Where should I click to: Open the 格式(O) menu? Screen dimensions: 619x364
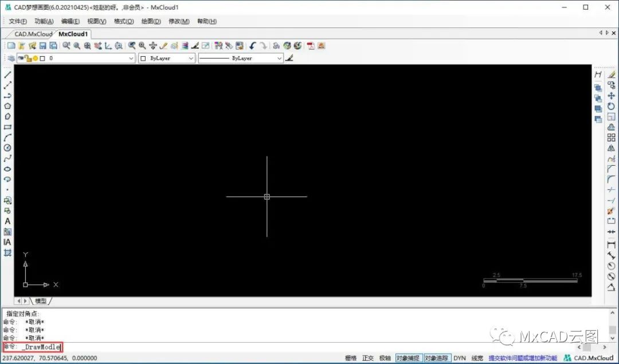coord(124,21)
